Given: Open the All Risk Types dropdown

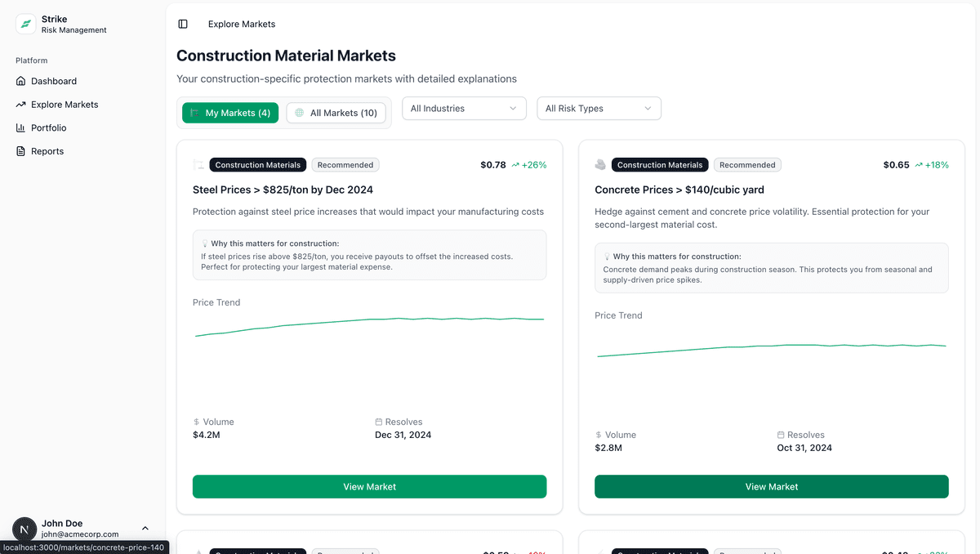Looking at the screenshot, I should point(599,109).
